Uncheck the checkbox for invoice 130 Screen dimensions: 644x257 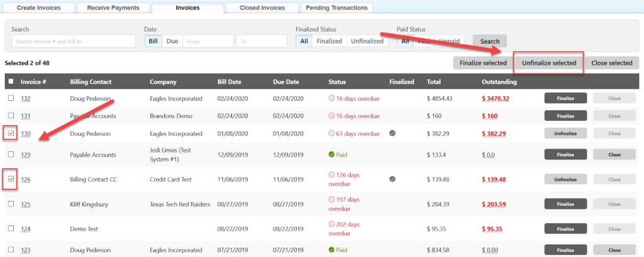pyautogui.click(x=11, y=134)
